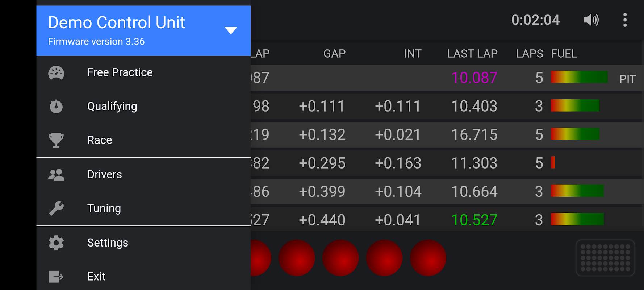Mute sound with the speaker icon
644x290 pixels.
coord(591,20)
